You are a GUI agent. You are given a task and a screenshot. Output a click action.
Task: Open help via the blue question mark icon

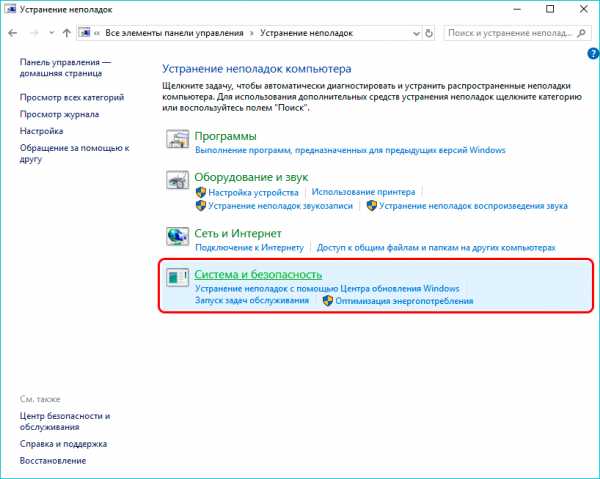(593, 54)
